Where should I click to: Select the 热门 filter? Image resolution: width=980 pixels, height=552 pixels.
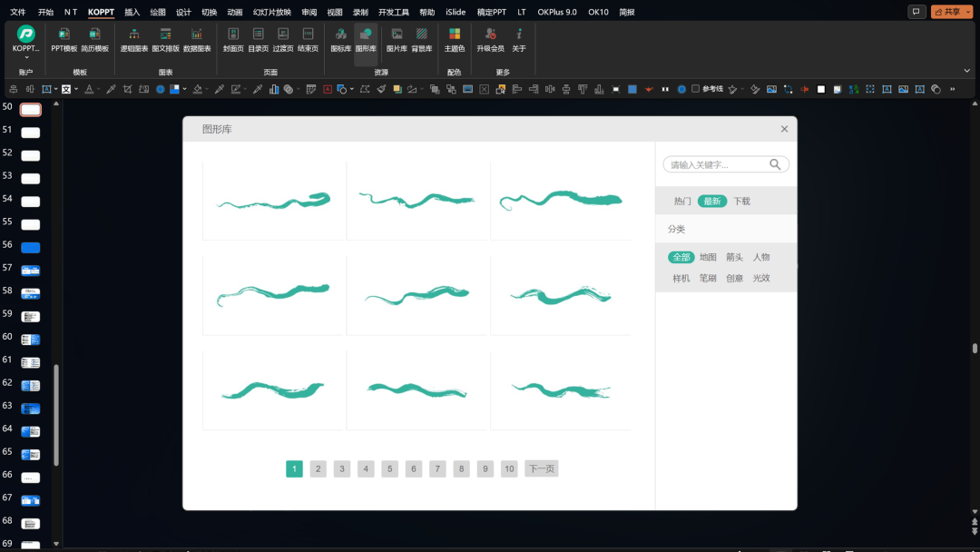coord(682,201)
